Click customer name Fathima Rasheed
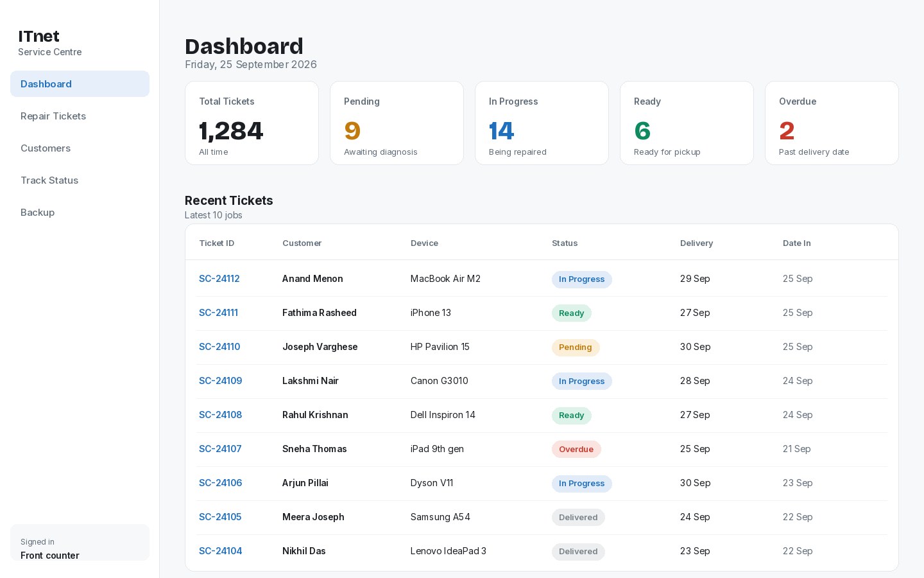This screenshot has height=578, width=924. (x=320, y=313)
